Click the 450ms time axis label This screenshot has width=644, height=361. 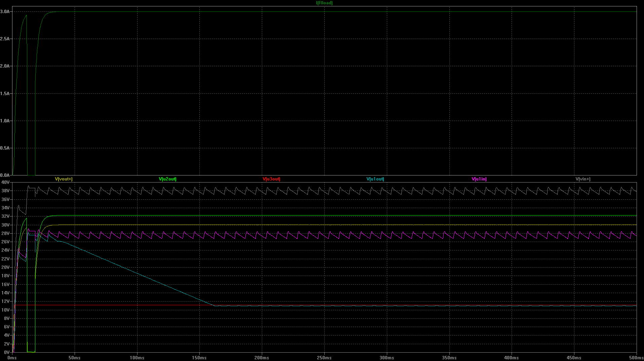click(574, 358)
